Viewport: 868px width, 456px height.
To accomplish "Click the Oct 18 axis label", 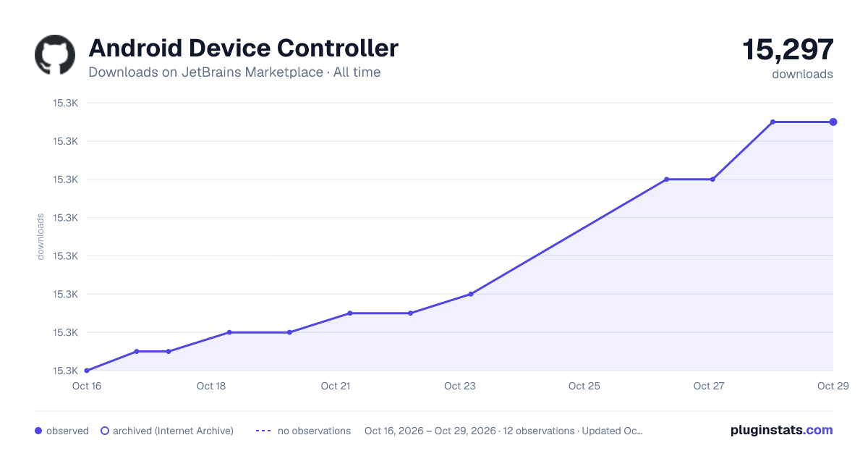I will 211,386.
